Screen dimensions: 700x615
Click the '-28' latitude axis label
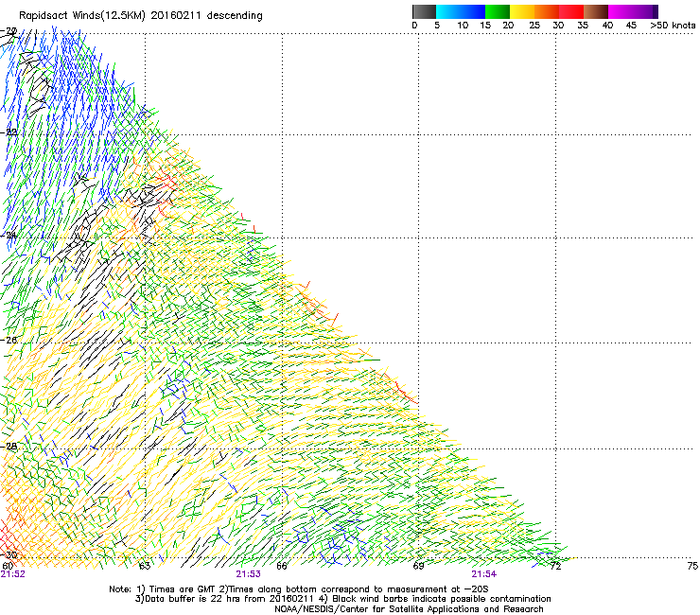(x=9, y=447)
